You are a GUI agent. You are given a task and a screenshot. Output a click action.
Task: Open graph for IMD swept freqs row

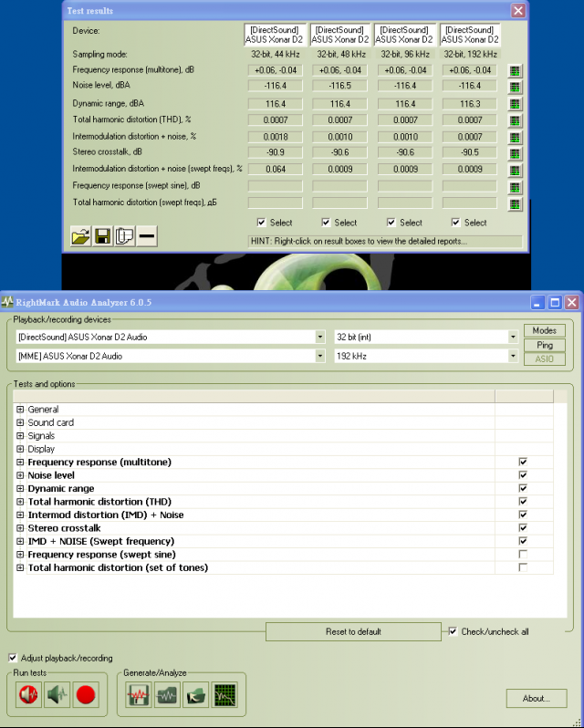pyautogui.click(x=515, y=171)
